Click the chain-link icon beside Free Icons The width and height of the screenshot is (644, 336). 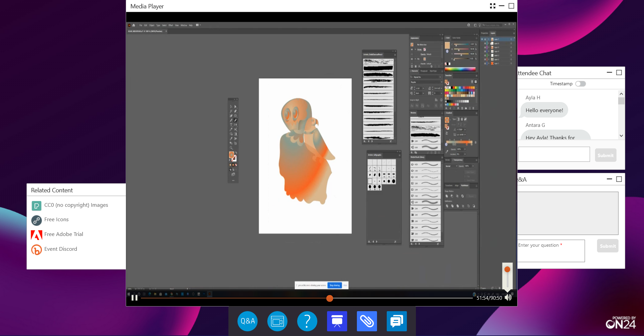(37, 221)
